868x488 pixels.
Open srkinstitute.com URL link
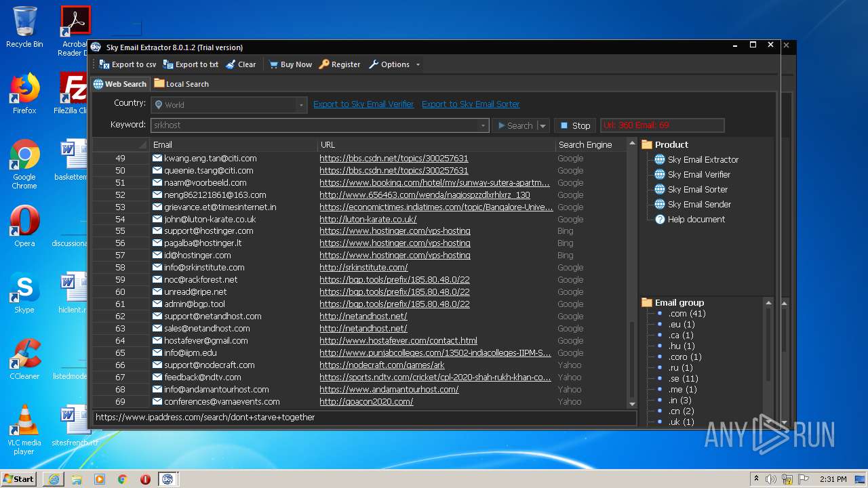(x=363, y=268)
